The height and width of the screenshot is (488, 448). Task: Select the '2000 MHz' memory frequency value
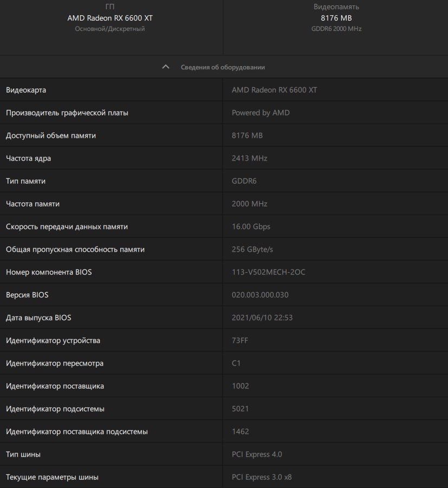(x=249, y=204)
